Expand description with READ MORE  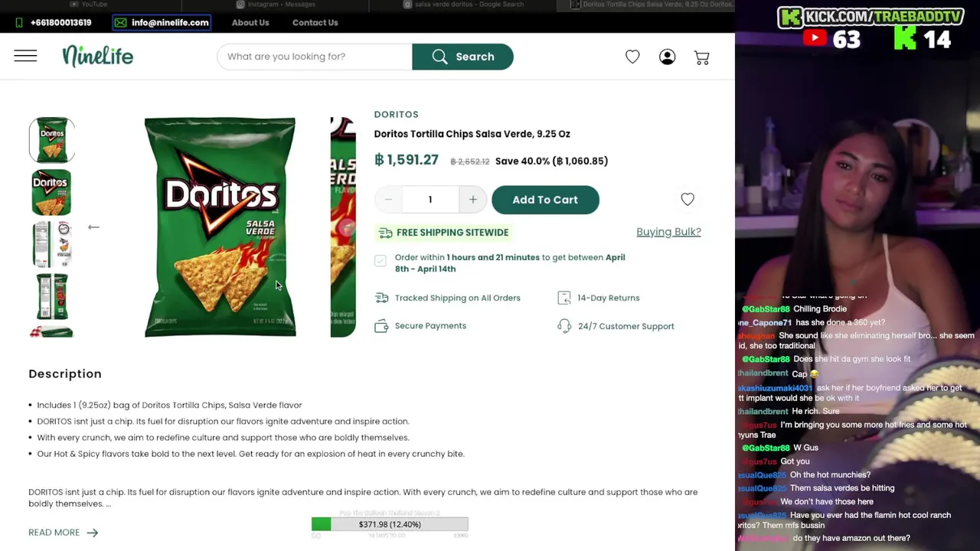64,533
